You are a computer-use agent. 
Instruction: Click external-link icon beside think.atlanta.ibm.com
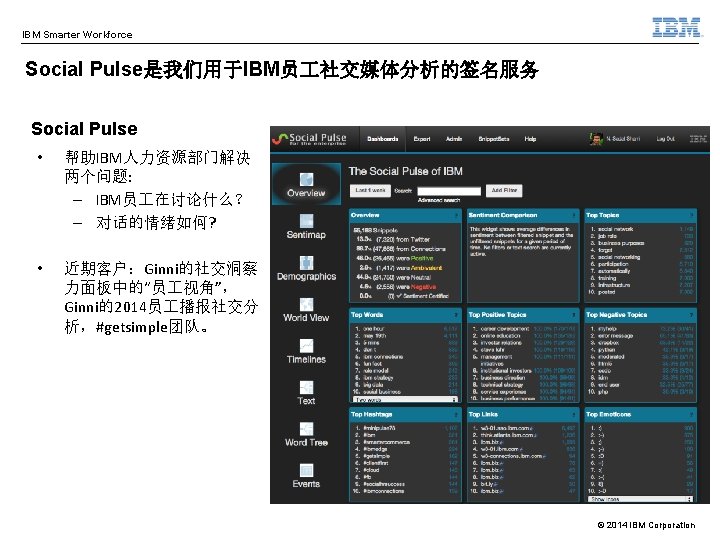[535, 435]
